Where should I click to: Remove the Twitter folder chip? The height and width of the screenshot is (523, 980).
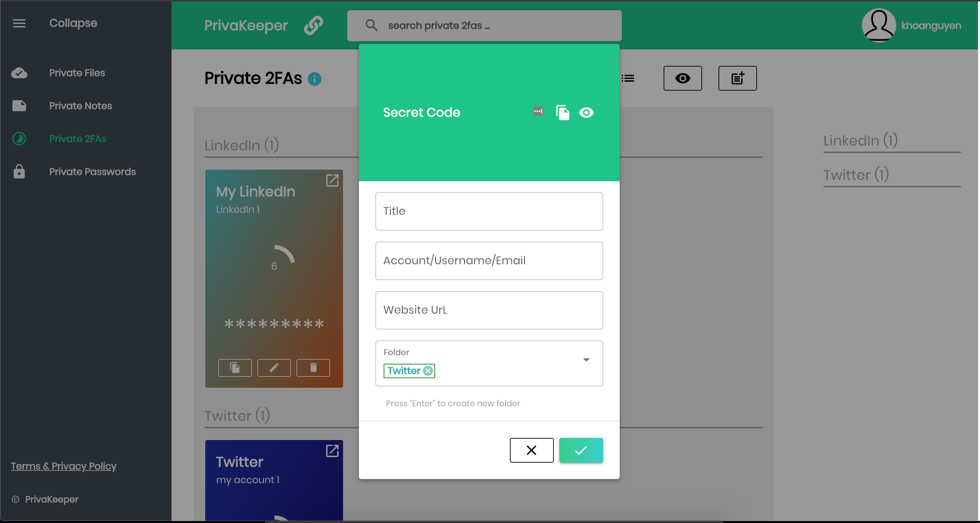click(x=428, y=371)
